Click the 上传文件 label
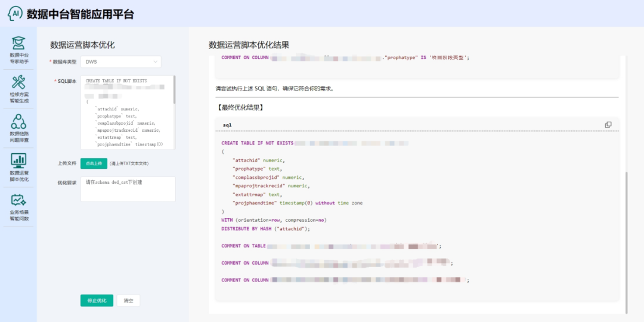The height and width of the screenshot is (322, 644). (67, 163)
